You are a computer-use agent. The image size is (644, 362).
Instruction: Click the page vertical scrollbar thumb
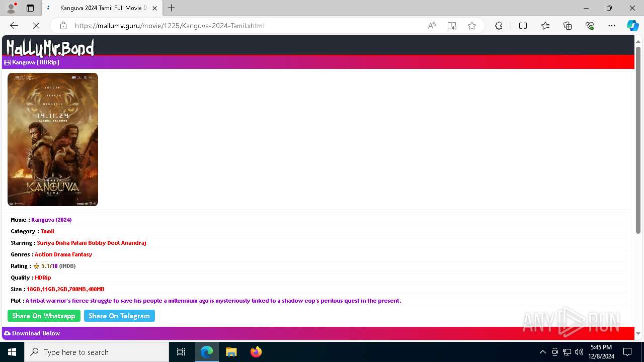638,140
